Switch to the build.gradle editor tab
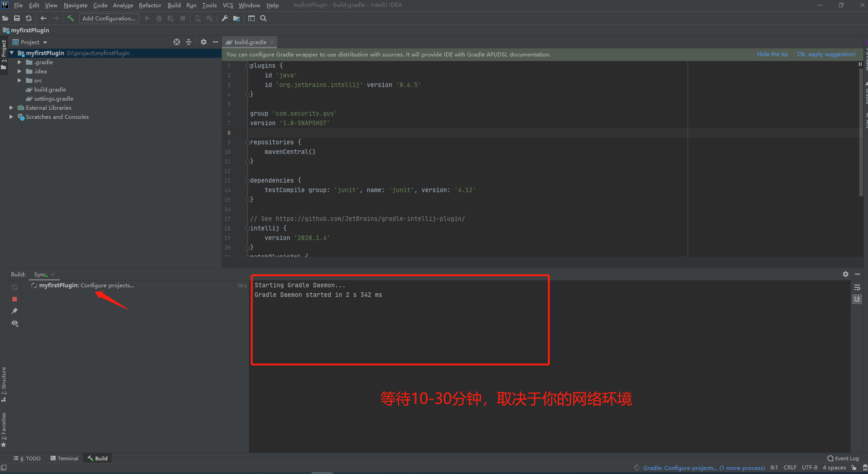 point(250,42)
